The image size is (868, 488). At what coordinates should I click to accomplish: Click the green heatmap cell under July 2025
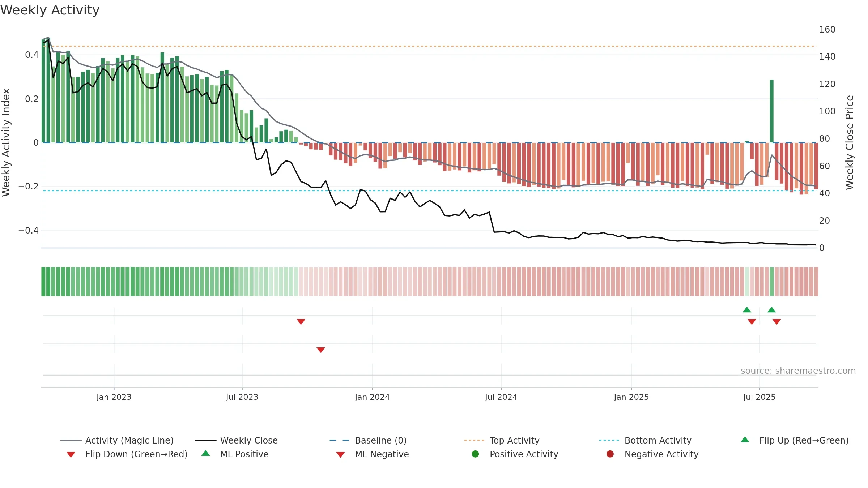pos(772,282)
